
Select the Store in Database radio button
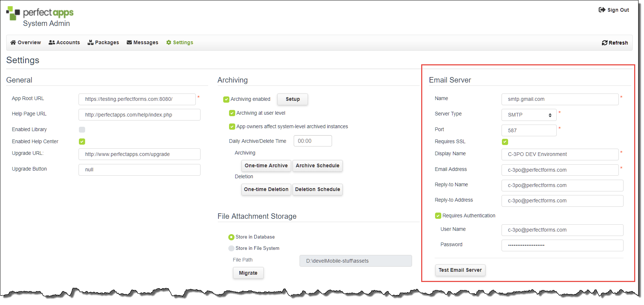pos(231,237)
